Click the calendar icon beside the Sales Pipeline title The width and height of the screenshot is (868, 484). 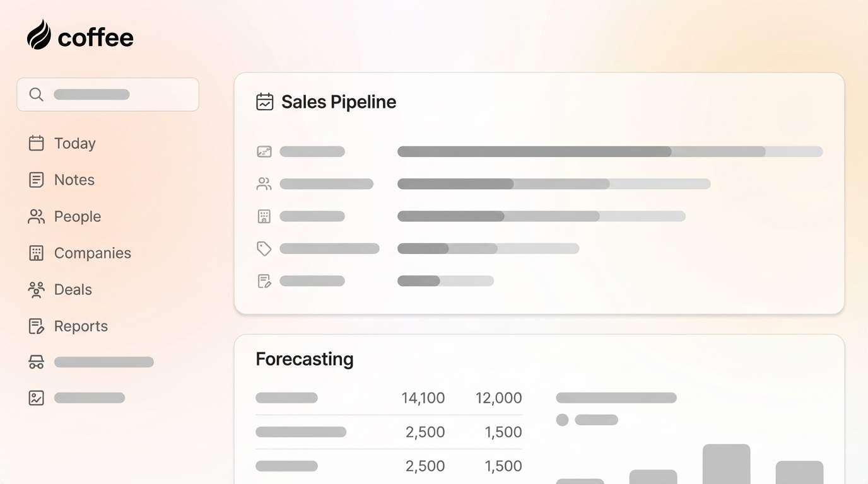coord(264,101)
